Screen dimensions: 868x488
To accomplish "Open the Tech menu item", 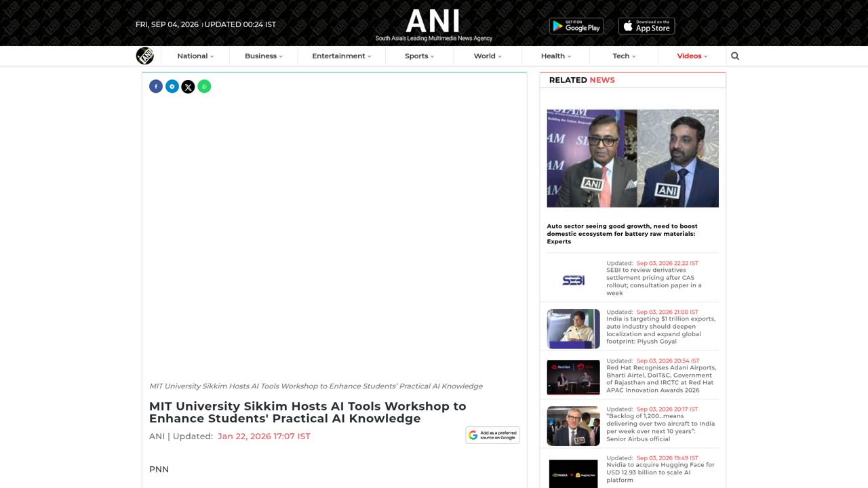I will point(624,56).
